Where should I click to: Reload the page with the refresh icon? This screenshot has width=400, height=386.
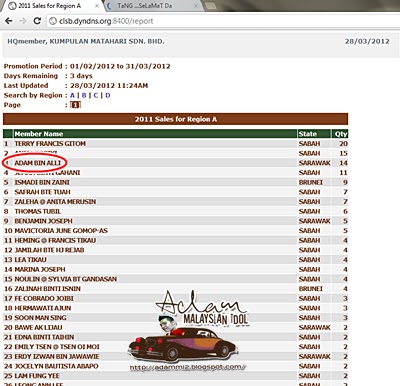point(37,21)
